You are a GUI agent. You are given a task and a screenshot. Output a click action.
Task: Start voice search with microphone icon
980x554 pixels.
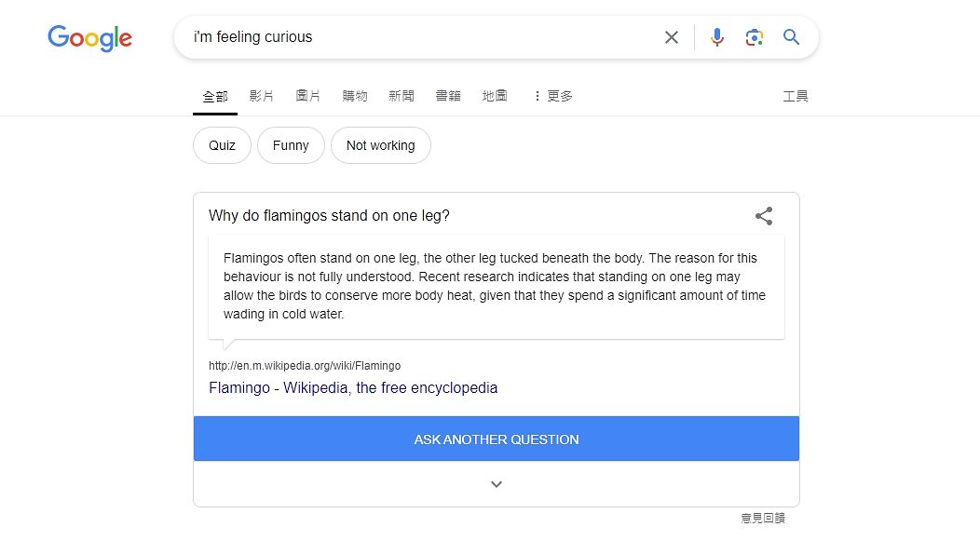coord(716,37)
